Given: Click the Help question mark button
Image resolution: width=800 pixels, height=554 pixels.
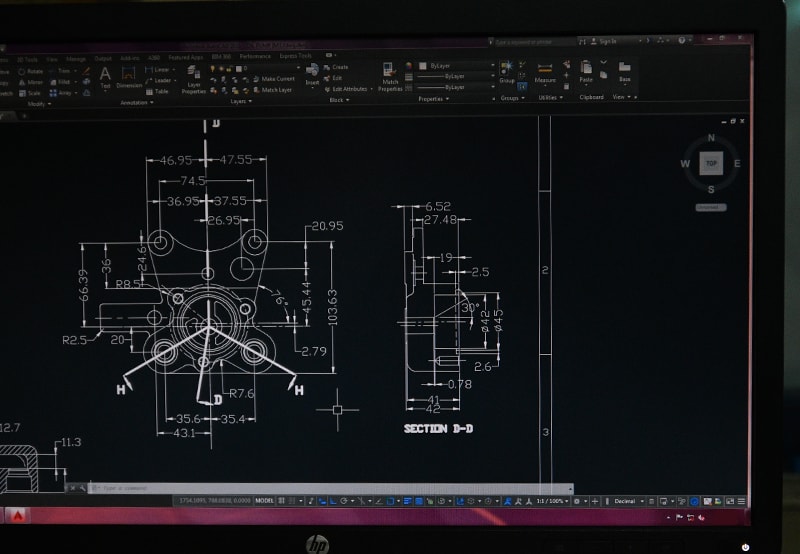Looking at the screenshot, I should click(682, 40).
